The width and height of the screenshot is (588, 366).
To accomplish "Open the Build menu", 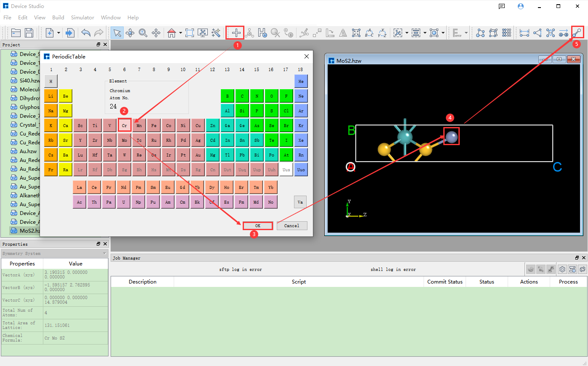I will [58, 18].
